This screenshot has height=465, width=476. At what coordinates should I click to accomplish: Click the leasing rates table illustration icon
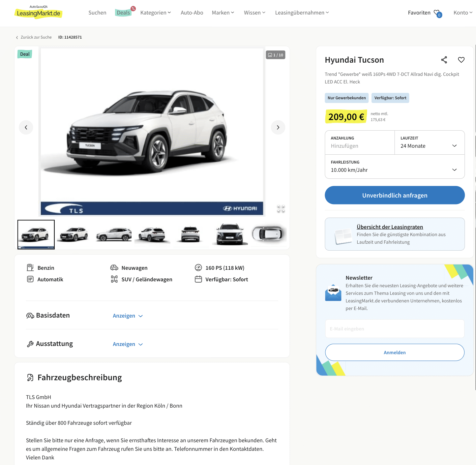(x=343, y=236)
